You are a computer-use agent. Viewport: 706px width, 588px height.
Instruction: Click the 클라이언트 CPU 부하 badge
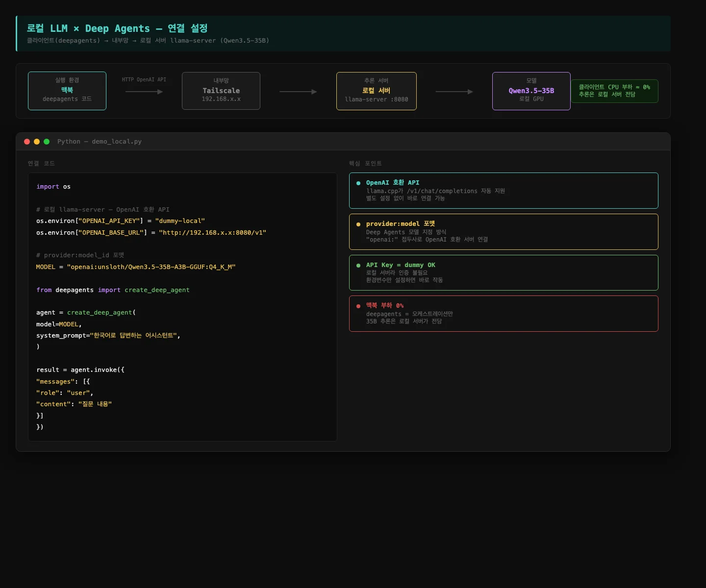pyautogui.click(x=614, y=91)
